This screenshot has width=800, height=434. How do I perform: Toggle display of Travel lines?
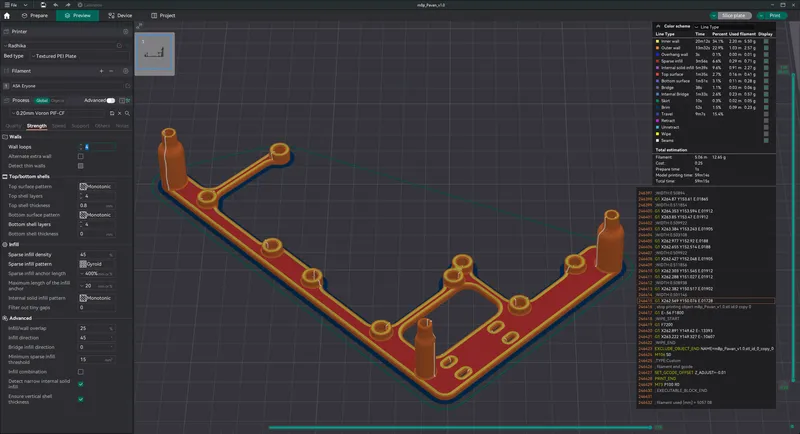pos(766,114)
